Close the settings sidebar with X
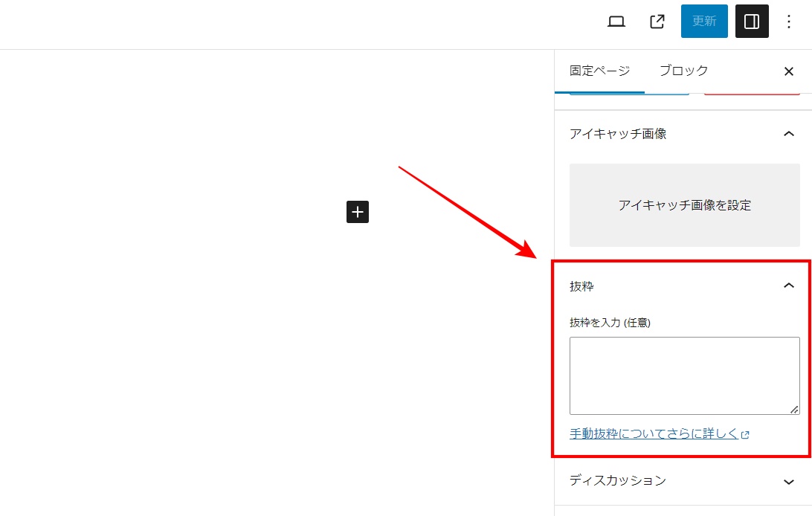 [x=789, y=71]
